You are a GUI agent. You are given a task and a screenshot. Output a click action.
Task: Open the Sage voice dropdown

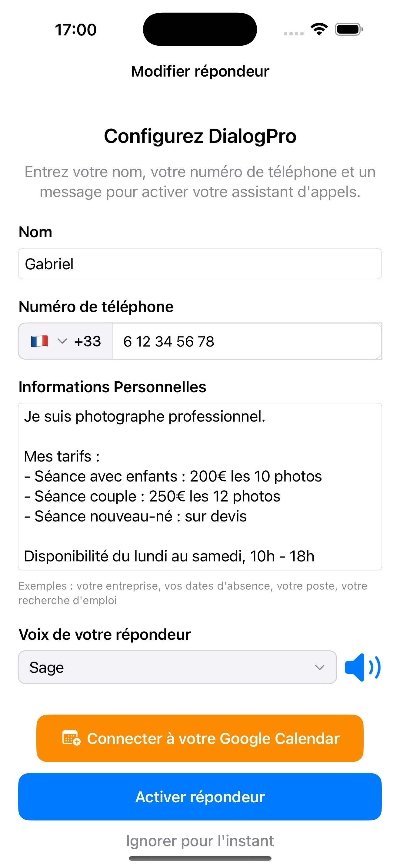click(x=177, y=667)
